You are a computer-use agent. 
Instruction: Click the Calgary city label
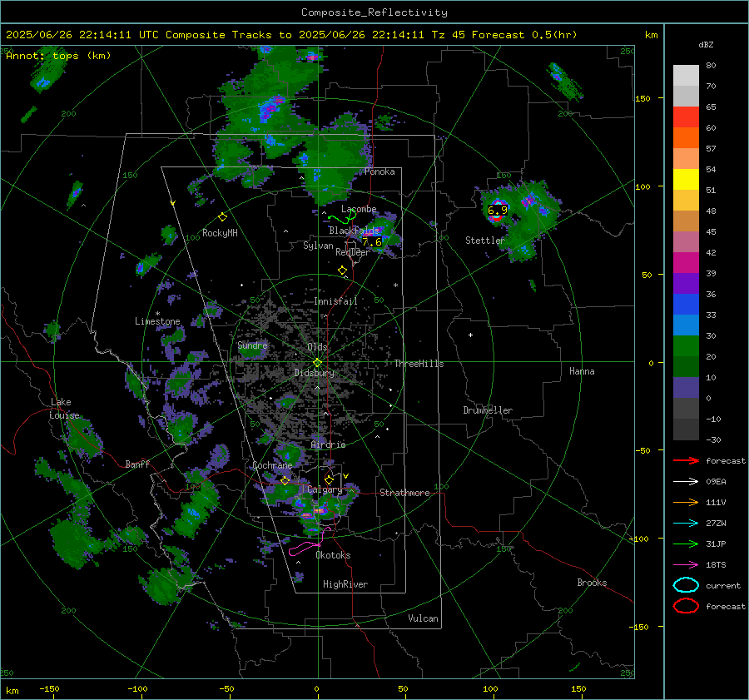click(325, 489)
